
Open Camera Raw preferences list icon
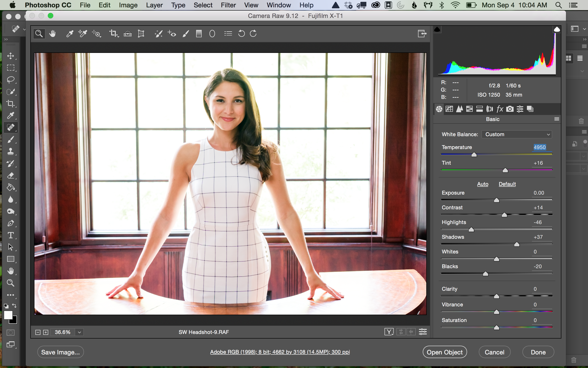coord(228,33)
